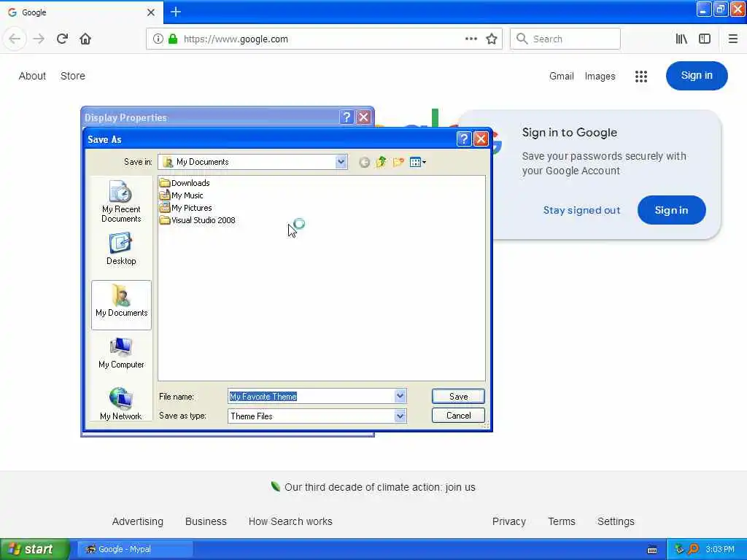Go back to last folder in Save As
The image size is (747, 560).
pyautogui.click(x=365, y=163)
